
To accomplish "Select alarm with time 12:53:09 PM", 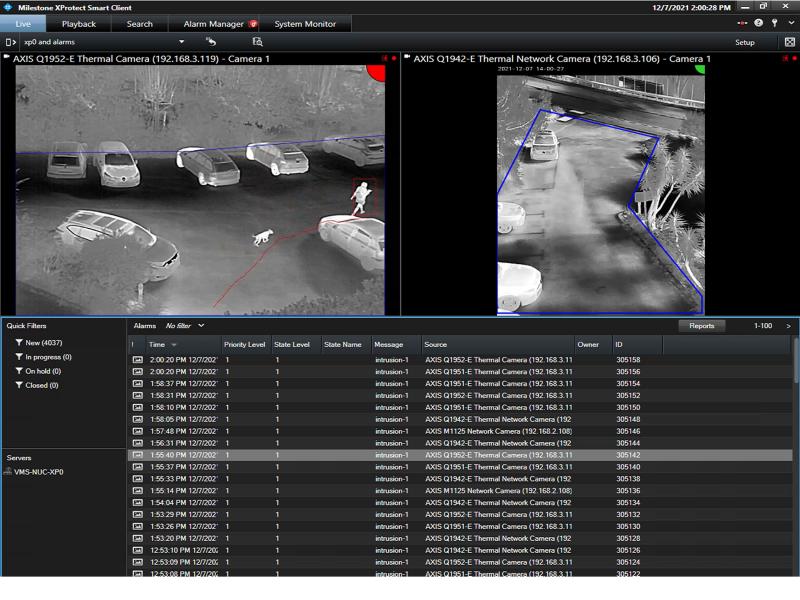I will 460,562.
